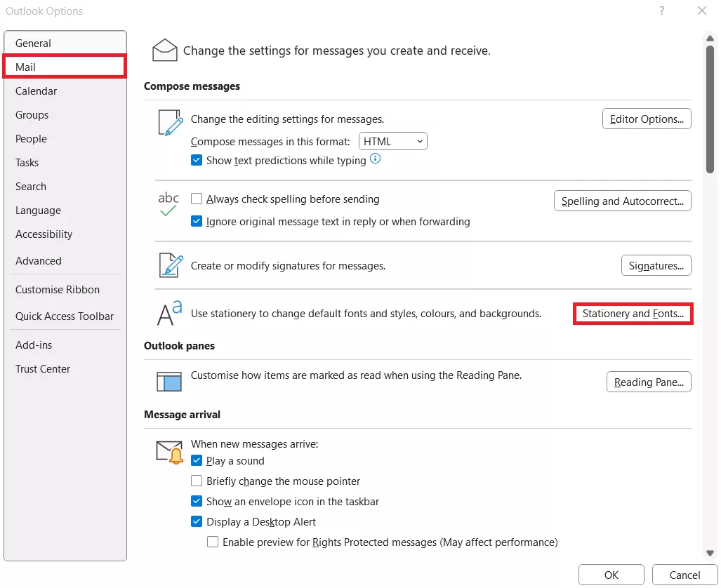Click the question mark help icon
The image size is (721, 588).
pos(662,11)
